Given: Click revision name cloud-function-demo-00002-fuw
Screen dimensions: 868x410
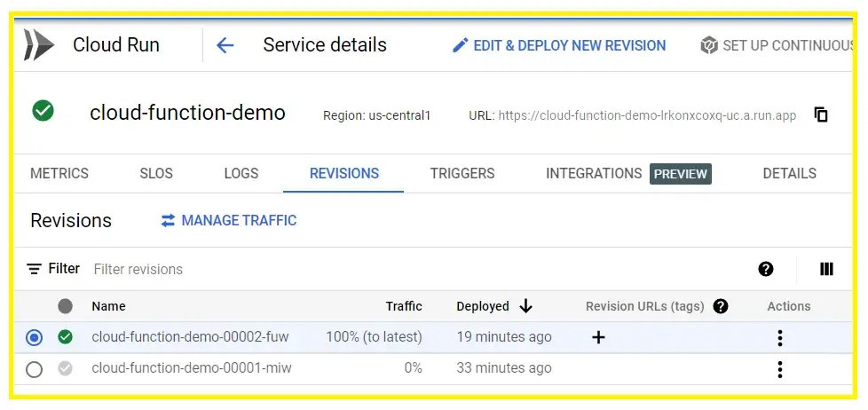Looking at the screenshot, I should [x=191, y=336].
